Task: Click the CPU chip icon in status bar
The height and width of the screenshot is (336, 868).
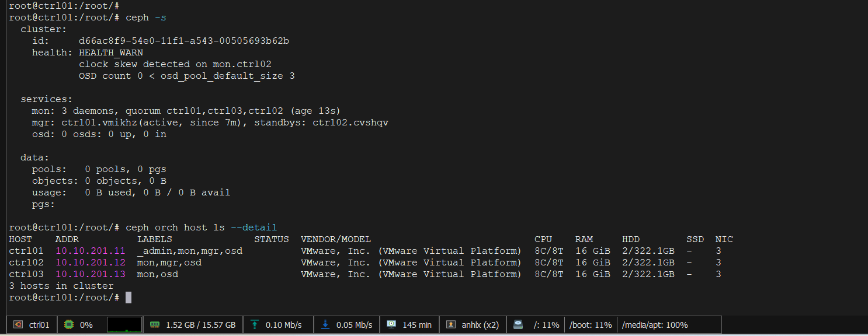Action: 69,325
